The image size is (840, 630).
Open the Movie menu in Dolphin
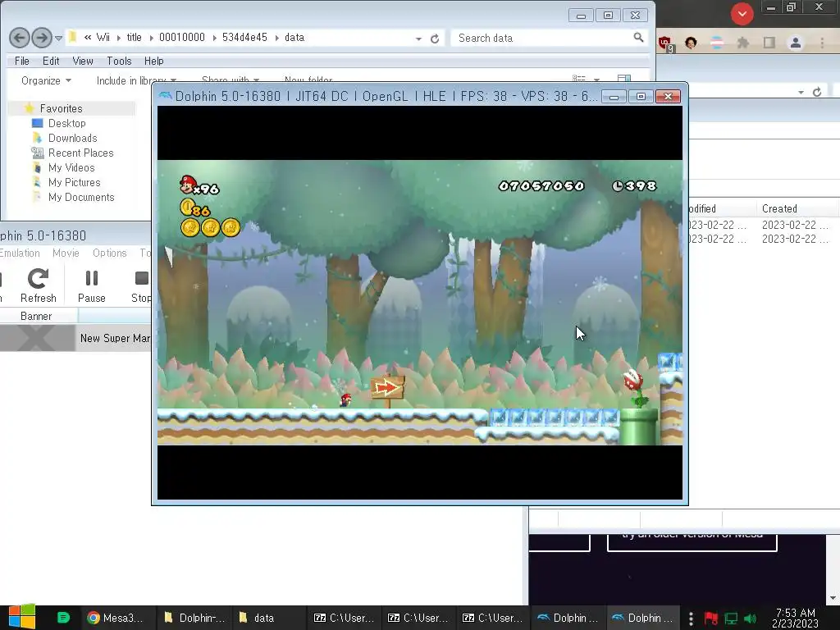tap(66, 253)
